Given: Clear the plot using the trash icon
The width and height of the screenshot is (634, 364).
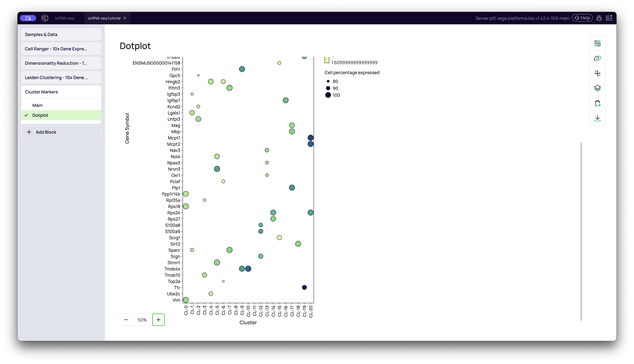Looking at the screenshot, I should [598, 103].
